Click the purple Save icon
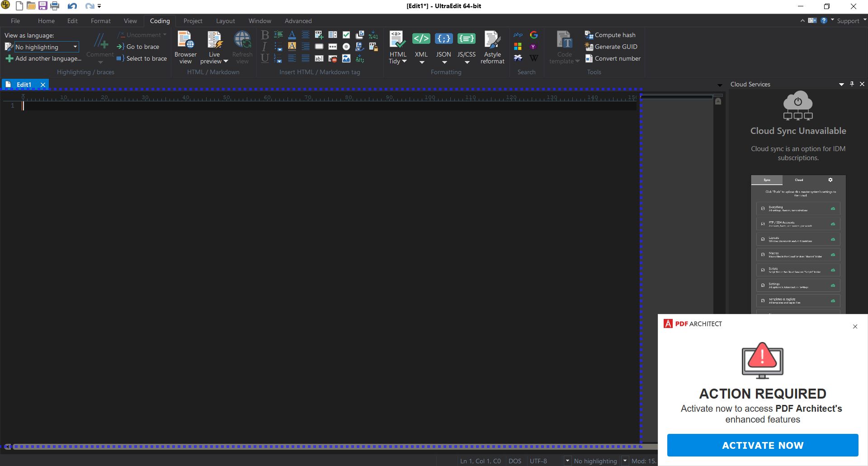This screenshot has height=466, width=868. pyautogui.click(x=43, y=6)
